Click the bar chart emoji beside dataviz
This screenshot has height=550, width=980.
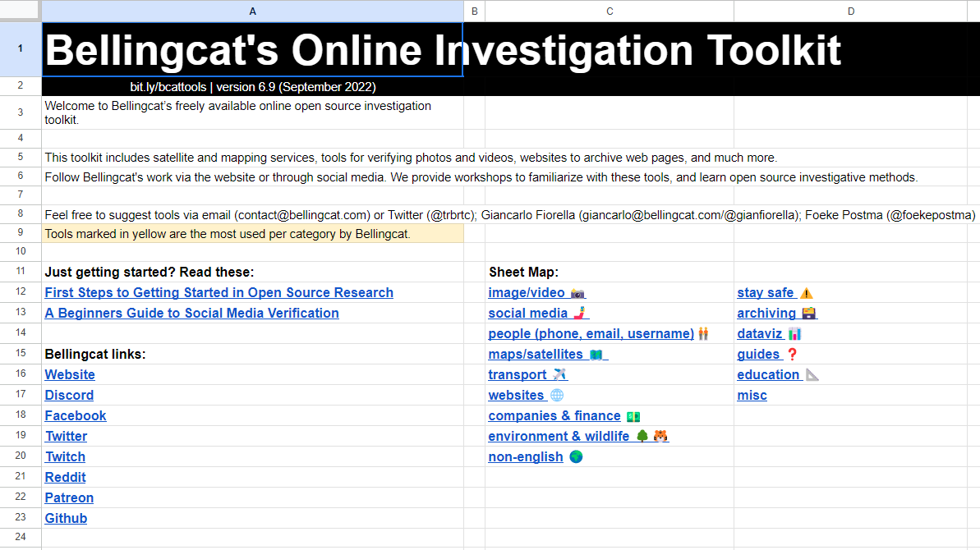[794, 334]
